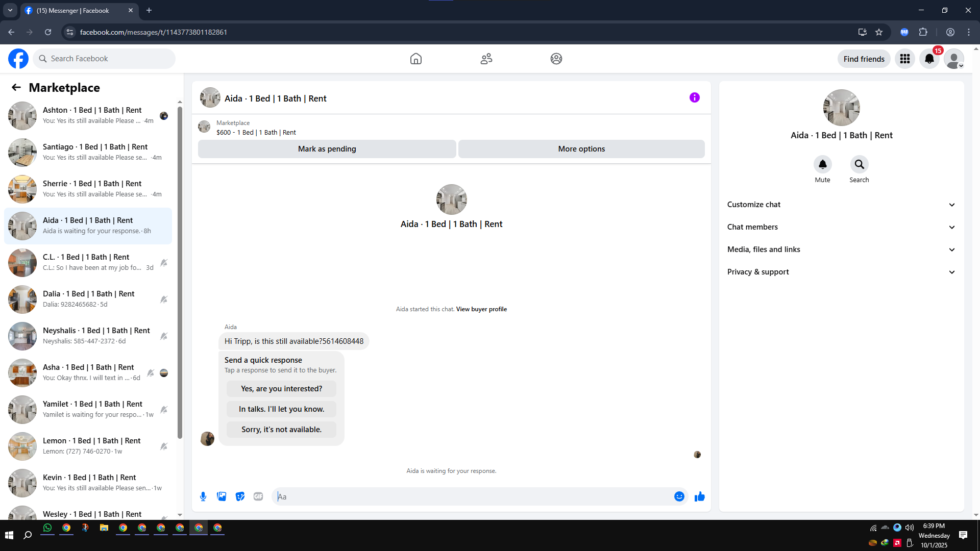
Task: Send quick reply 'Yes, are you interested?'
Action: click(281, 389)
